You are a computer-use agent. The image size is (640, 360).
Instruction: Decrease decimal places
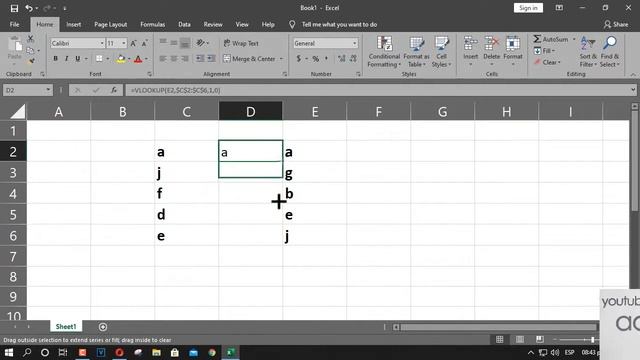[x=353, y=59]
